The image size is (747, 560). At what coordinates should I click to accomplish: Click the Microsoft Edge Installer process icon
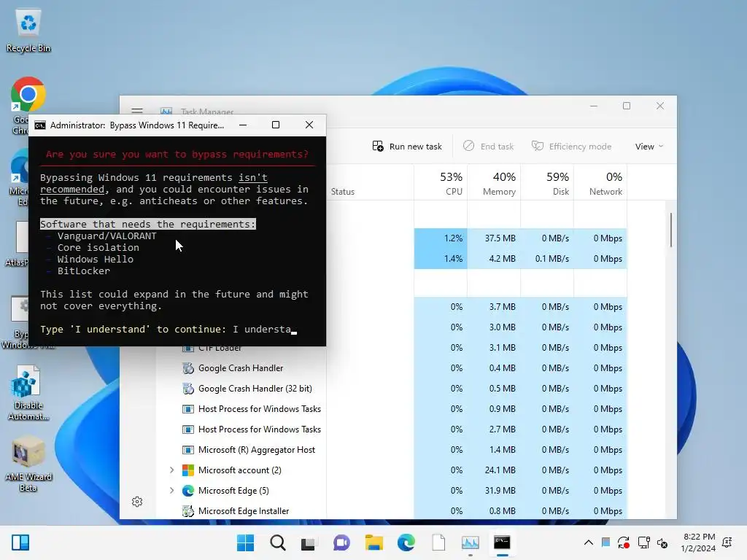[x=188, y=511]
